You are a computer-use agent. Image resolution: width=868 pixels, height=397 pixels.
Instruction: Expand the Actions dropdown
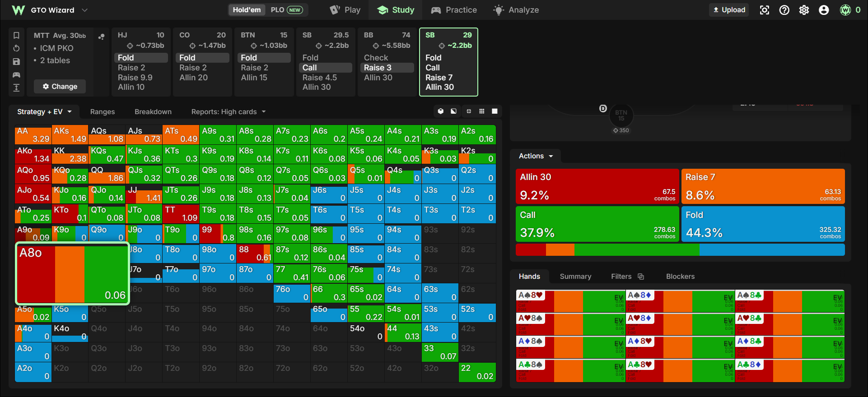(536, 156)
